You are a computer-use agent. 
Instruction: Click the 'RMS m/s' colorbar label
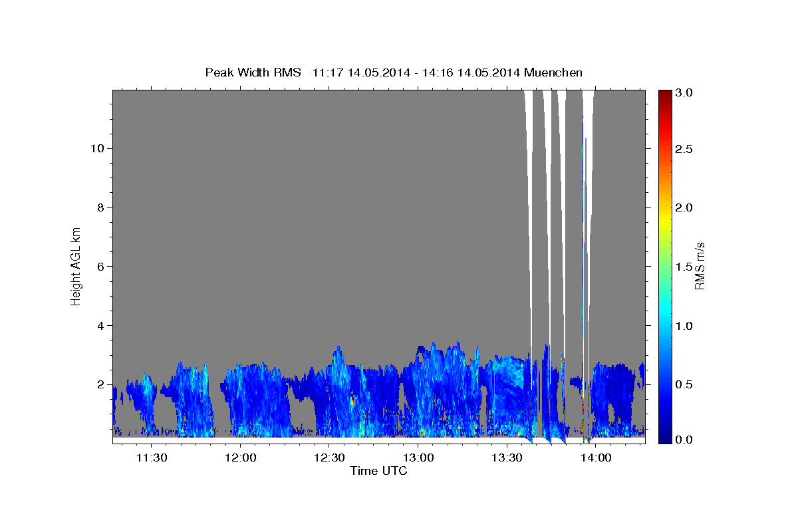pyautogui.click(x=699, y=265)
